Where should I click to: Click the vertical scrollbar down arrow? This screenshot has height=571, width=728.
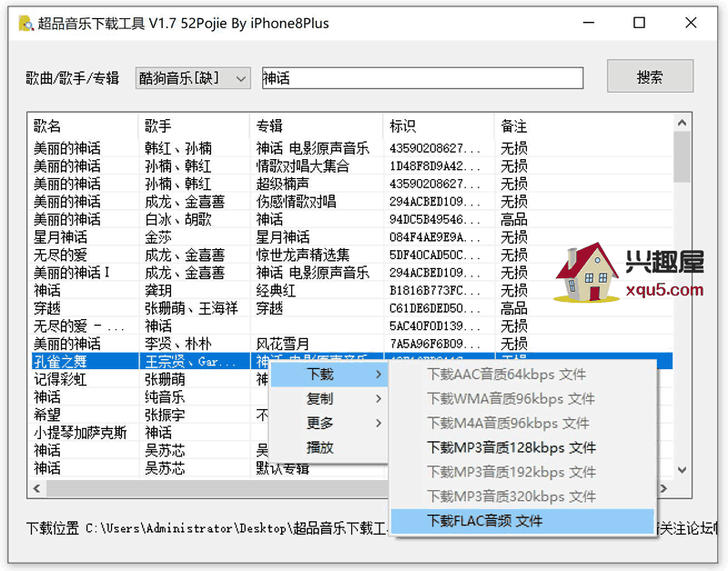(x=682, y=470)
